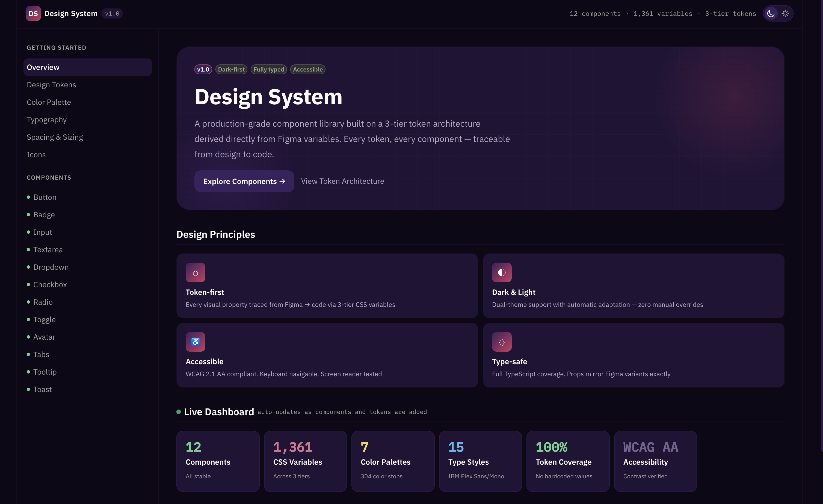The height and width of the screenshot is (504, 823).
Task: Click the Fully typed badge
Action: 268,69
